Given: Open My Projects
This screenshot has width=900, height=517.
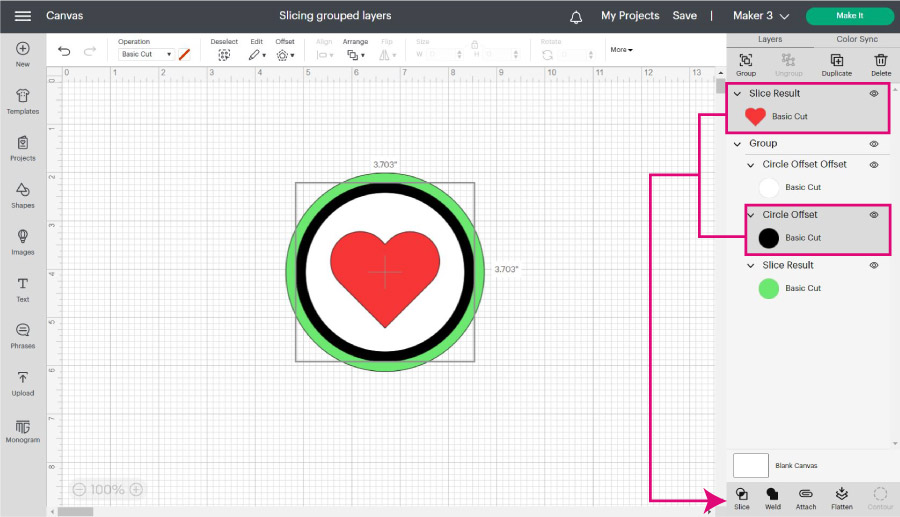Looking at the screenshot, I should pyautogui.click(x=630, y=16).
